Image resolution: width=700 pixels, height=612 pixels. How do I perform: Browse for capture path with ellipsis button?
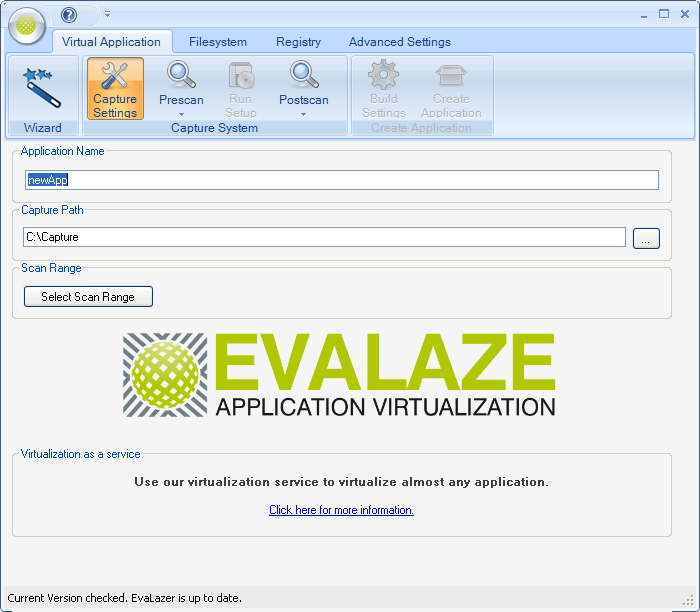646,238
